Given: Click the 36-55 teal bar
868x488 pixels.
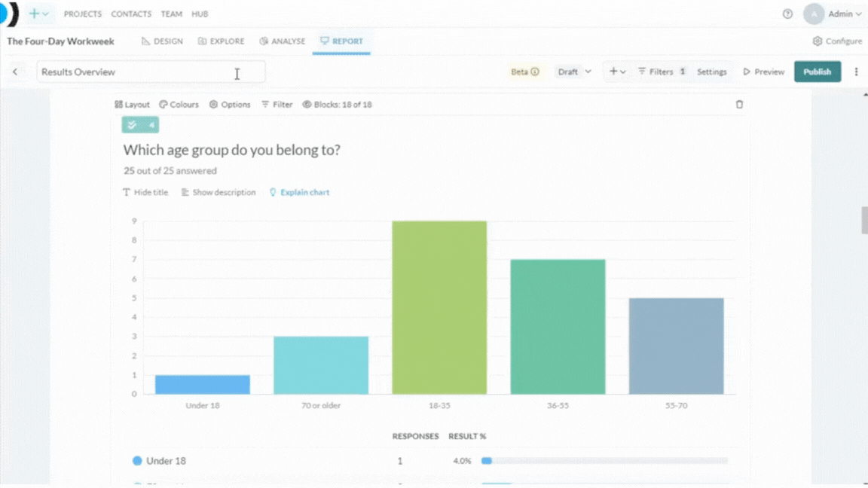Looking at the screenshot, I should coord(558,326).
